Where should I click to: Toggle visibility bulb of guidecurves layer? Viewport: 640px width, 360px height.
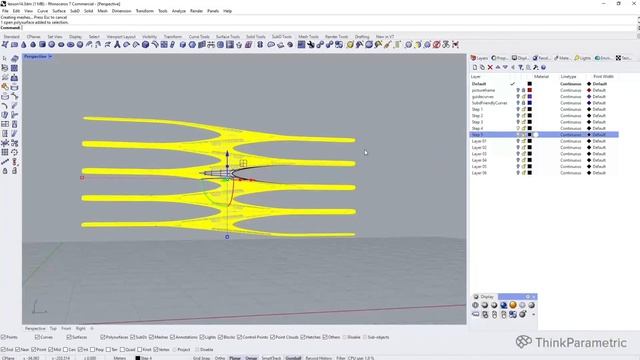518,96
